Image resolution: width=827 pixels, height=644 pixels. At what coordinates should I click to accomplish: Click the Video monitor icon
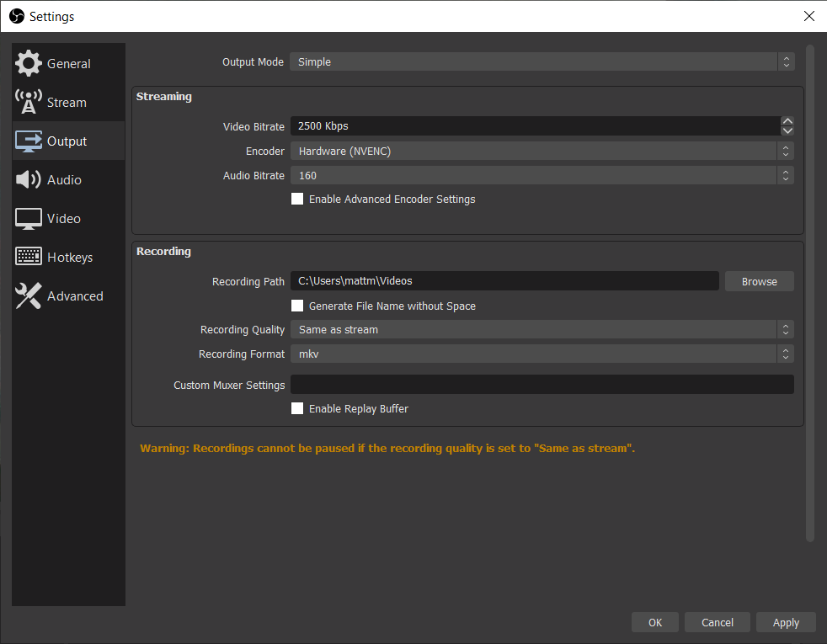coord(29,219)
